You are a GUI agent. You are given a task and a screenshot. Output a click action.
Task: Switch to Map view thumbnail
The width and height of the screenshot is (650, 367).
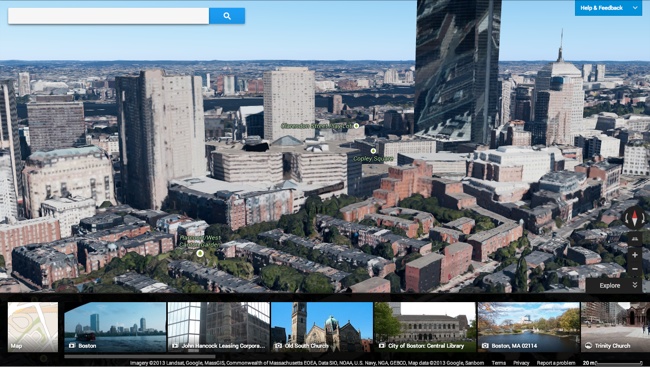[33, 327]
